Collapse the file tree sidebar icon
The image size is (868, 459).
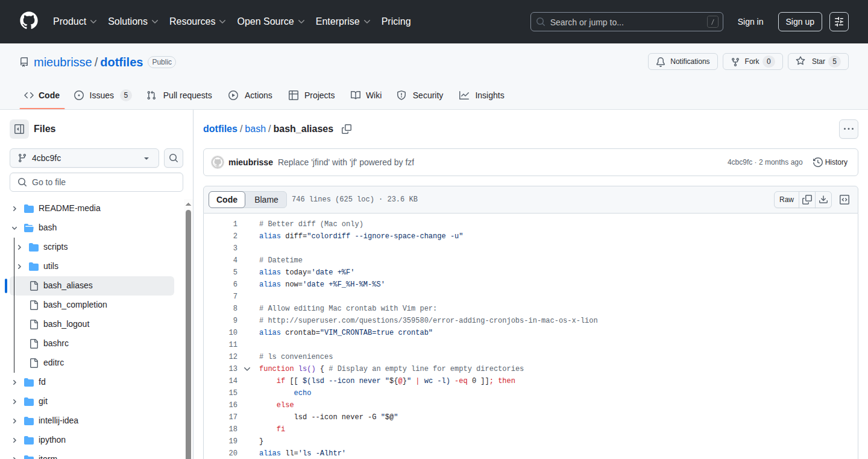tap(19, 129)
